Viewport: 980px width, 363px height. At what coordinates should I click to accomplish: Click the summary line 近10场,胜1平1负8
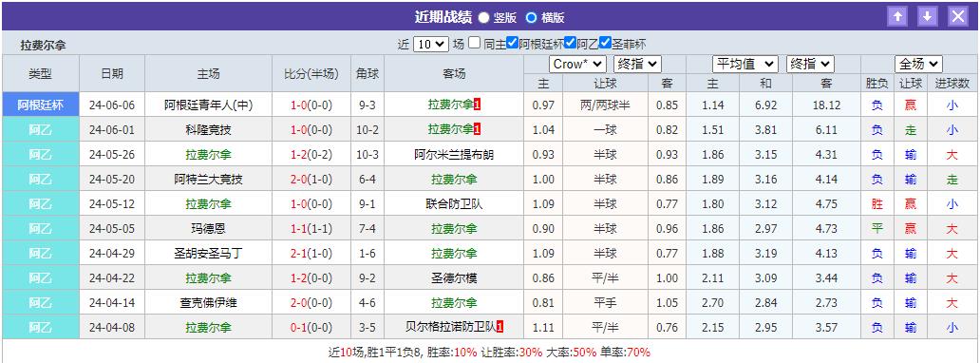[376, 352]
